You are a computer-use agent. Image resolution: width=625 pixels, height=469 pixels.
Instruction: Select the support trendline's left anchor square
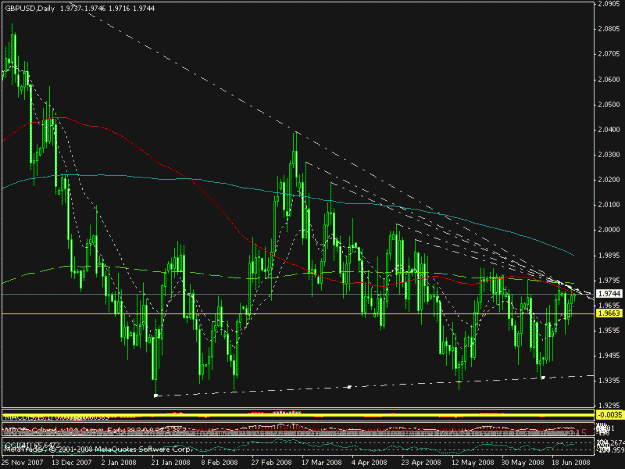pos(156,395)
